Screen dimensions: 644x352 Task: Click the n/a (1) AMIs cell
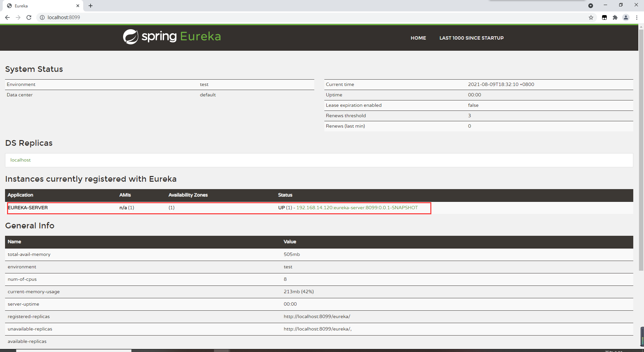(x=127, y=208)
